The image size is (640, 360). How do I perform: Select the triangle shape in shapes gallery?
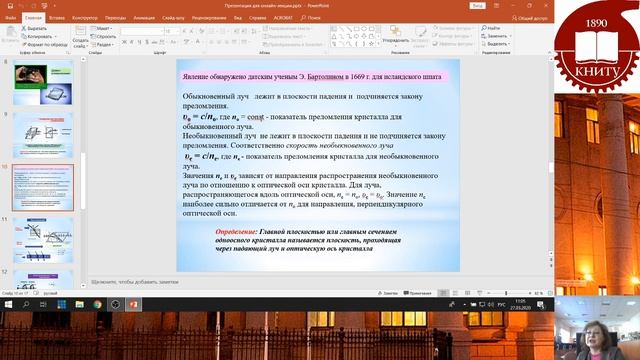pyautogui.click(x=334, y=36)
